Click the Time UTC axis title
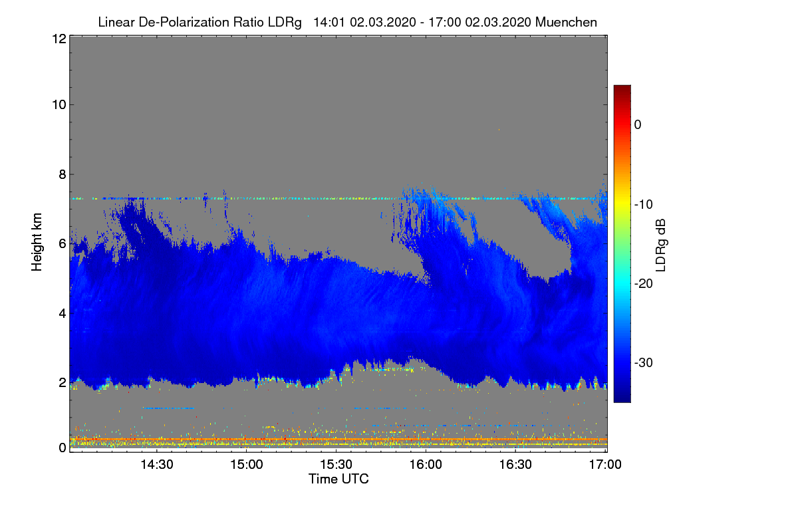 pyautogui.click(x=338, y=479)
